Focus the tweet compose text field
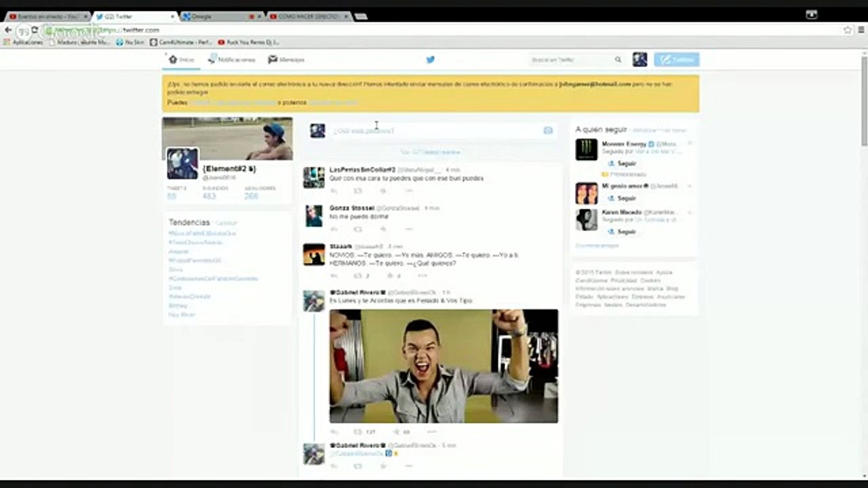Screen dimensions: 868x488 (434, 130)
